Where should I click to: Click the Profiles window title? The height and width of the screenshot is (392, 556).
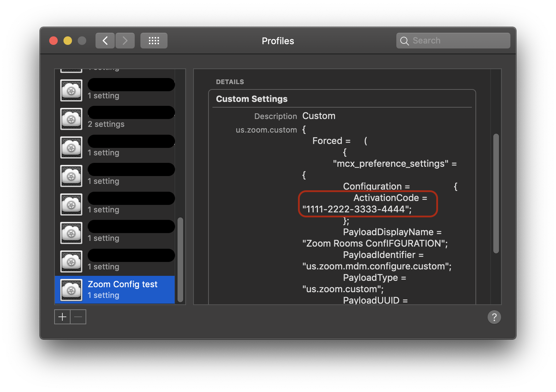278,41
